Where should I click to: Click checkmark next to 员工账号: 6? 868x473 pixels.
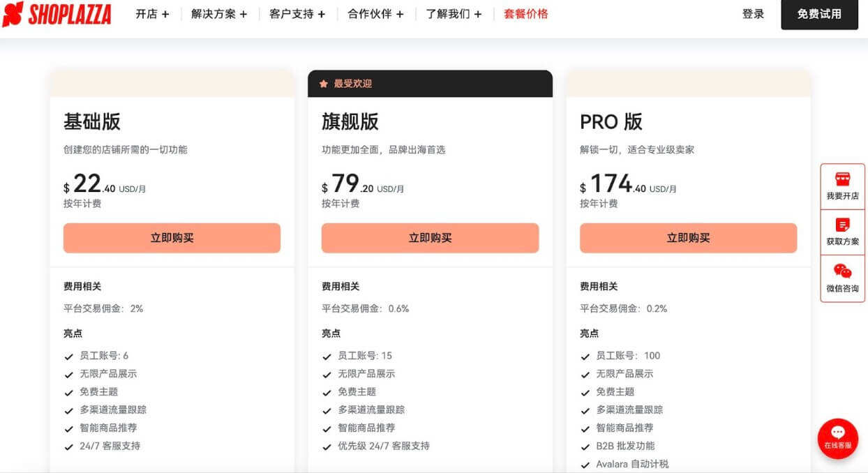[68, 356]
